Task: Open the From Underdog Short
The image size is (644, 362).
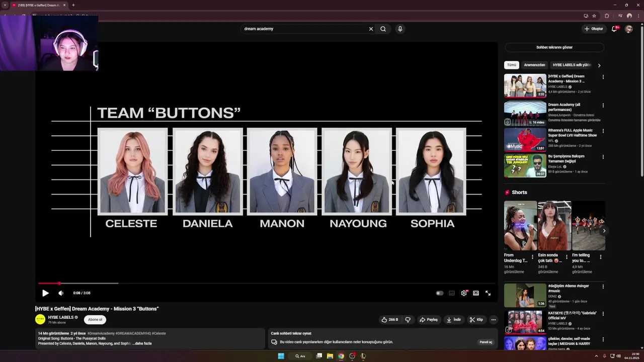Action: [520, 226]
